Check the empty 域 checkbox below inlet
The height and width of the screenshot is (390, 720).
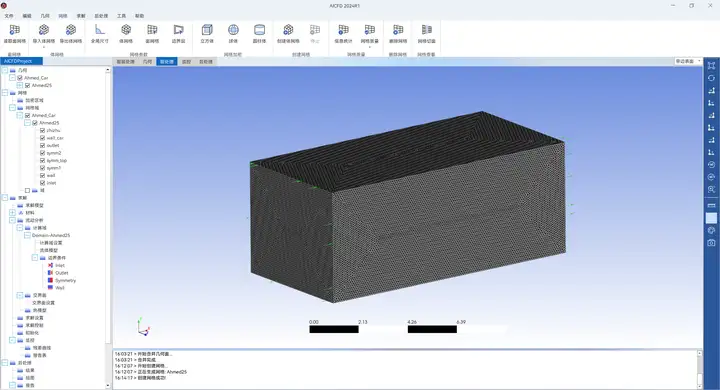click(x=28, y=190)
